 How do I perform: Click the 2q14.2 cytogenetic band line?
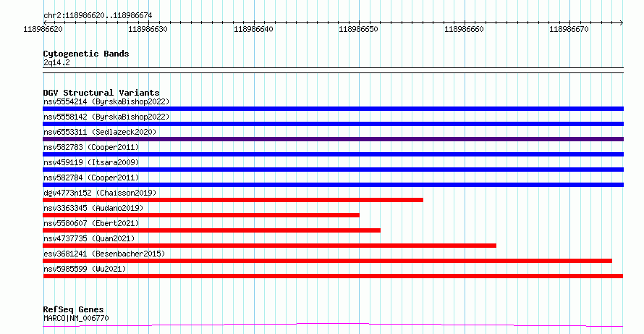click(x=333, y=70)
